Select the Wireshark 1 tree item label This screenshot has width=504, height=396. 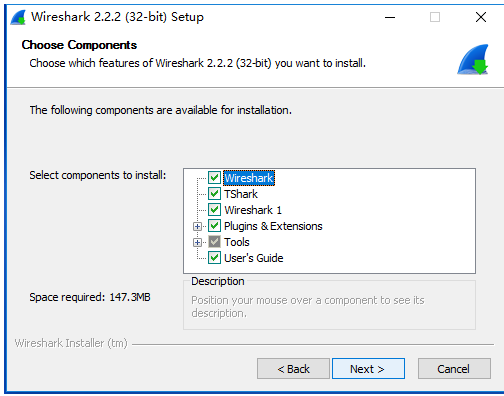click(x=253, y=210)
